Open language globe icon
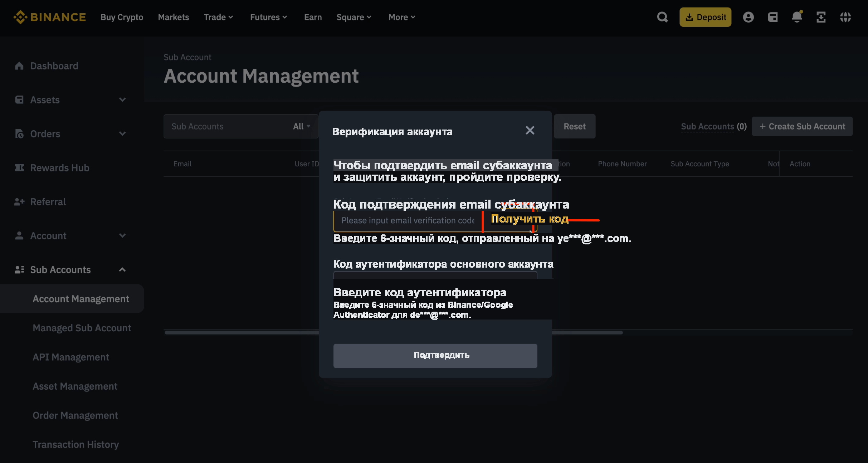868x463 pixels. (845, 17)
